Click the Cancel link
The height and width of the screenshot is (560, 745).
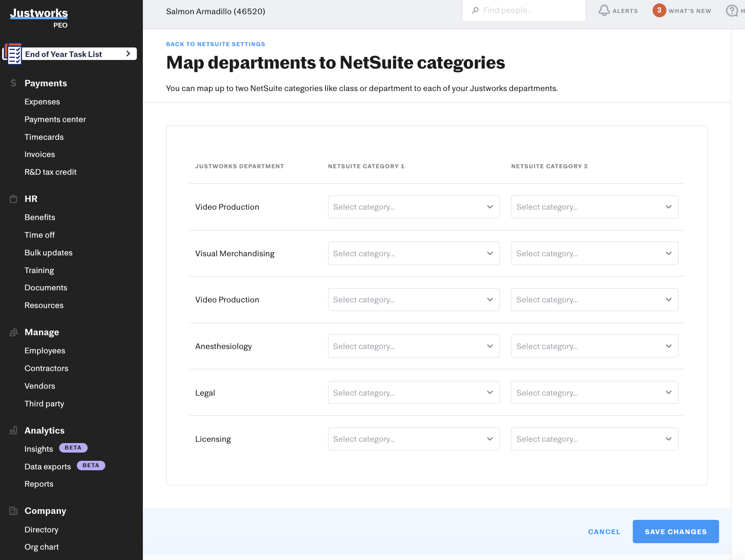[604, 532]
